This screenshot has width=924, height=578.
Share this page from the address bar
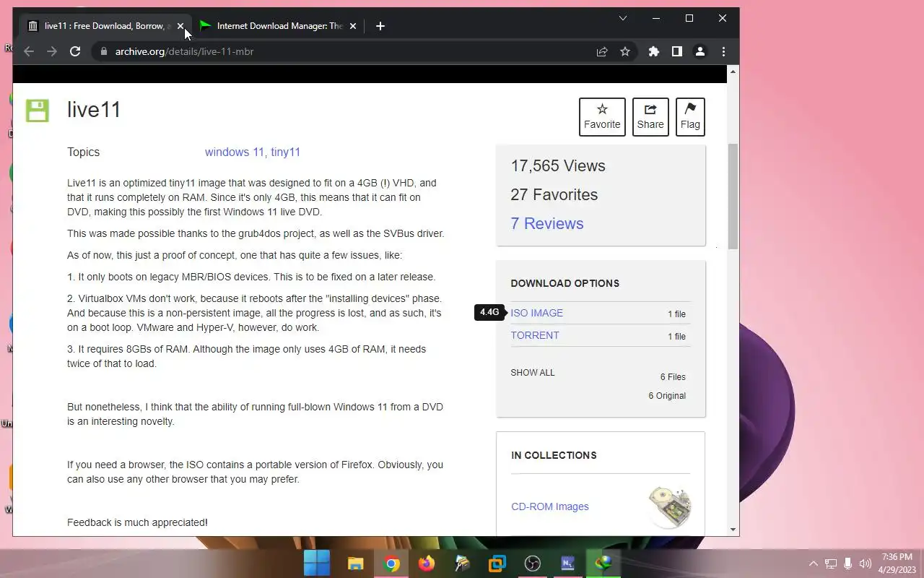click(601, 51)
